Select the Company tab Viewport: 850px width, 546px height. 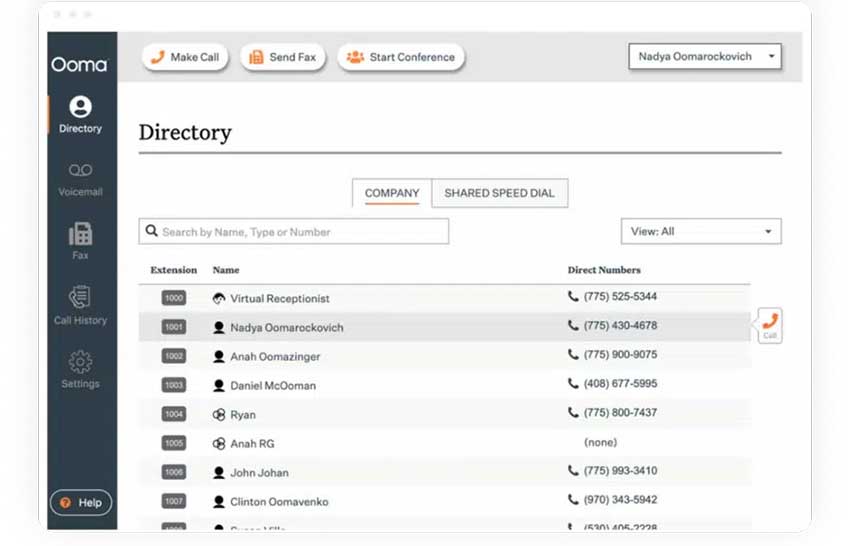pos(392,194)
